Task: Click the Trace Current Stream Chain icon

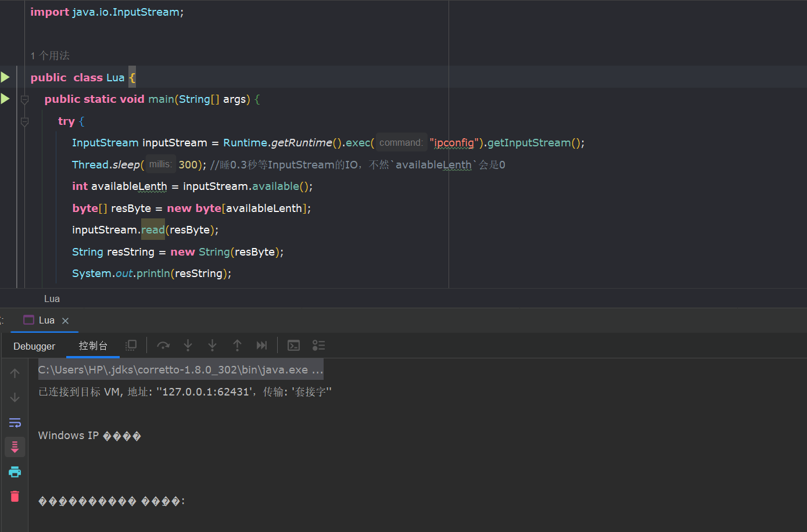Action: (x=318, y=346)
